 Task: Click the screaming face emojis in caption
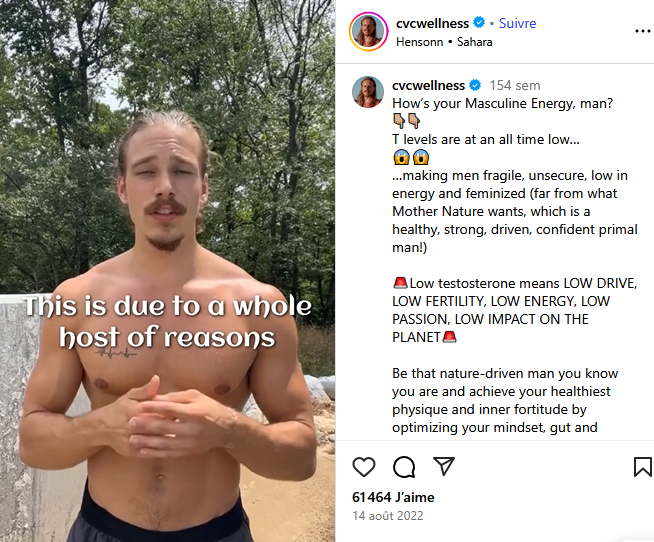coord(411,157)
